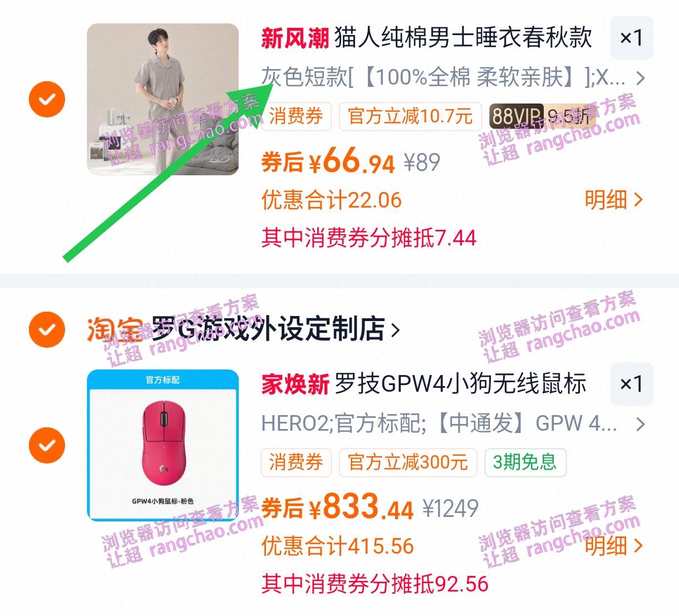Tap the pajamas quantity ×1 stepper
This screenshot has height=616, width=679.
[632, 38]
